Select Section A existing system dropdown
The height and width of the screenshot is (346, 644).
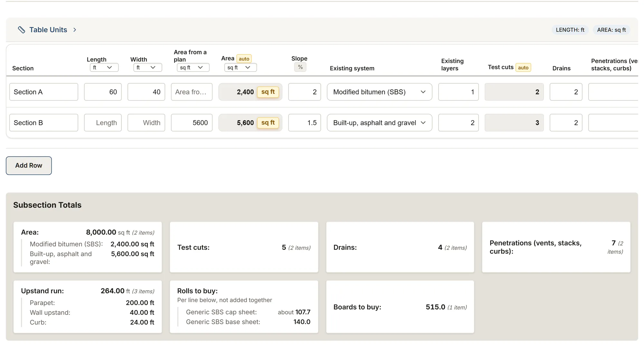379,92
